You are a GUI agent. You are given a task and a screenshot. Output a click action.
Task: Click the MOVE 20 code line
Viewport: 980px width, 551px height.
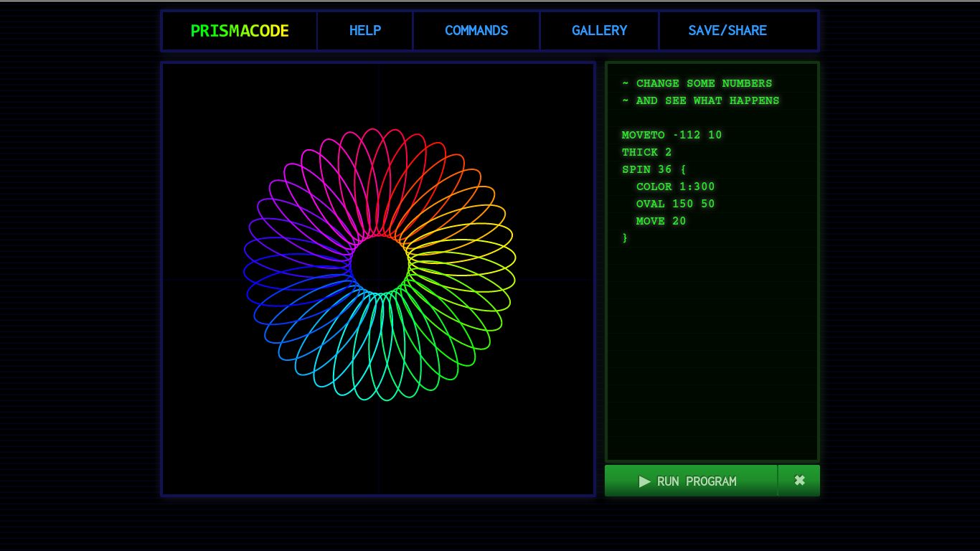click(661, 221)
